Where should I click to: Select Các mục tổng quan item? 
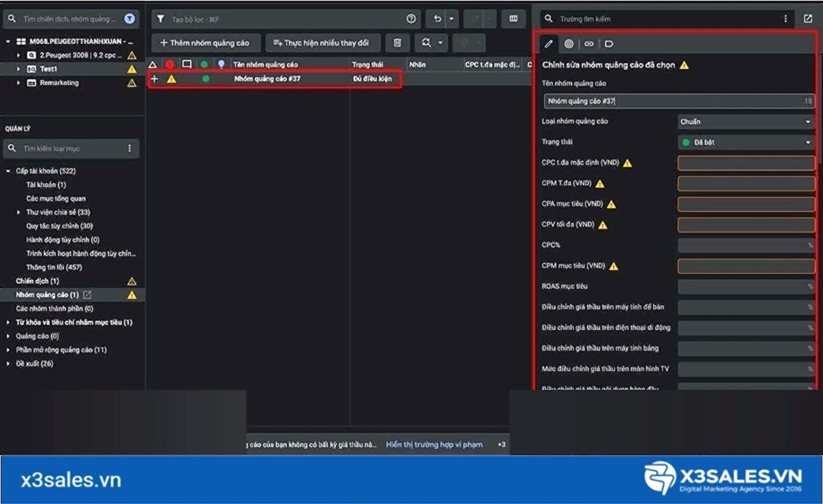56,198
